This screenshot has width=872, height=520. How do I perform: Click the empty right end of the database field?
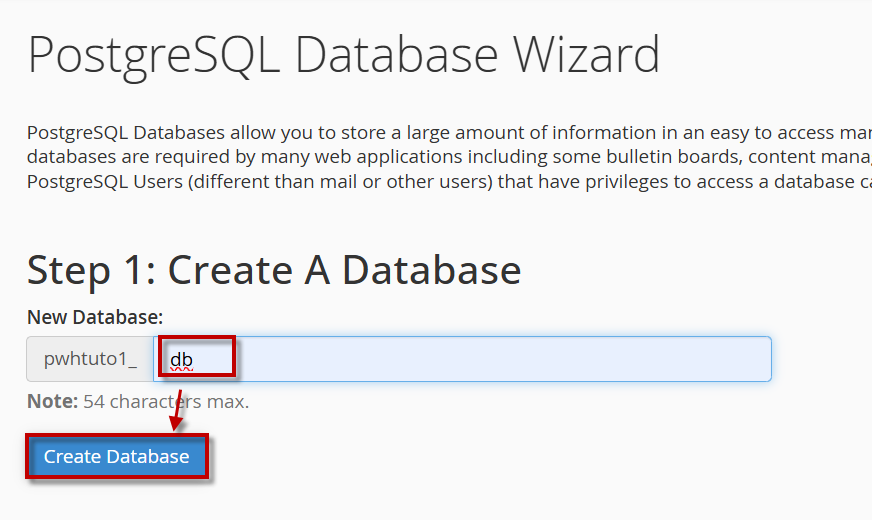click(x=700, y=359)
